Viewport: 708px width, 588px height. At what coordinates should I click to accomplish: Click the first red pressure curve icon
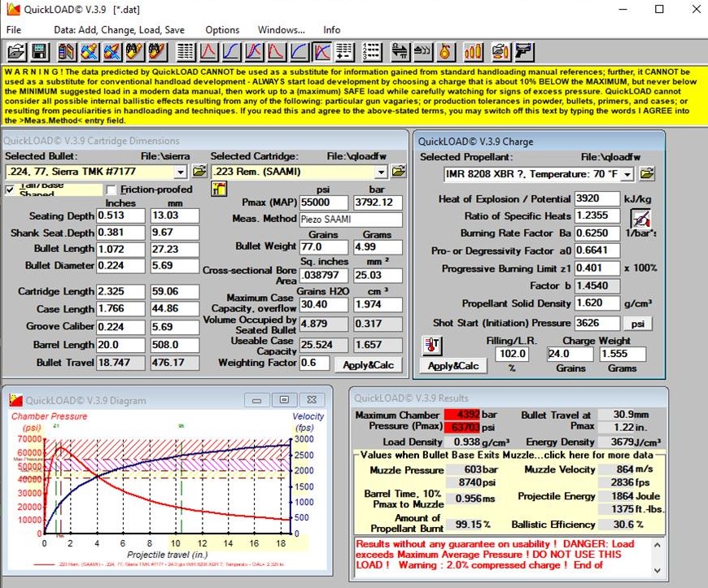(x=208, y=52)
